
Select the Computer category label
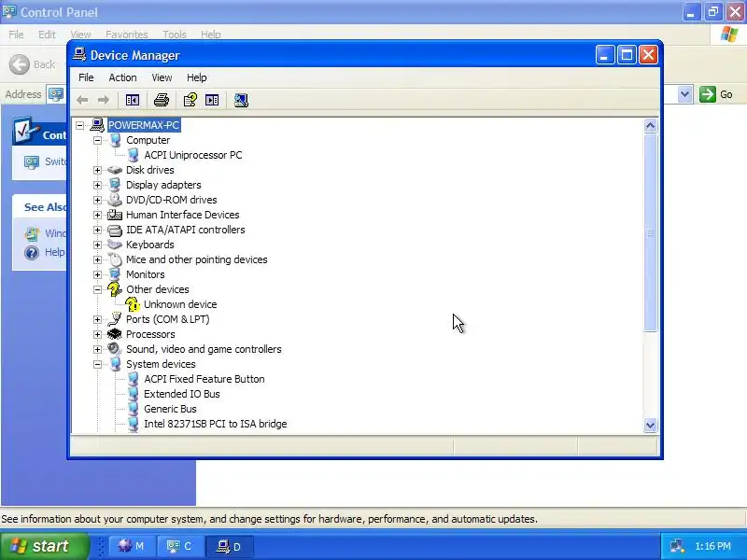[x=148, y=140]
